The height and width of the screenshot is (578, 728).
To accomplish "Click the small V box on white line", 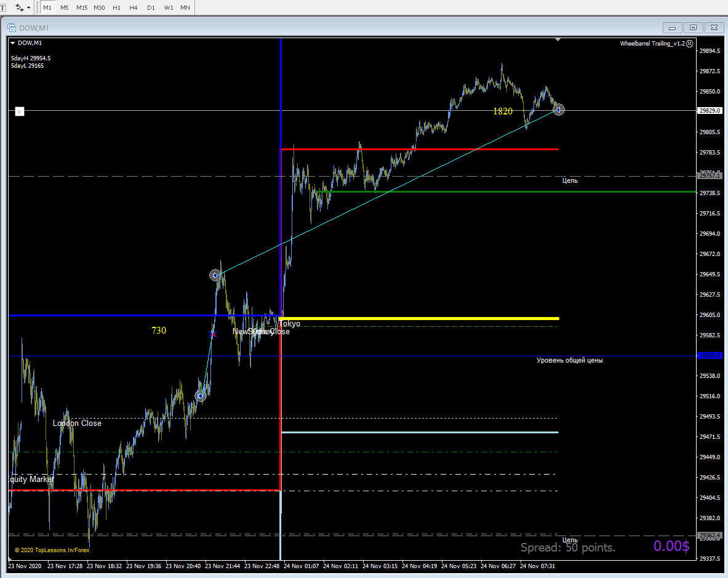I will click(20, 111).
